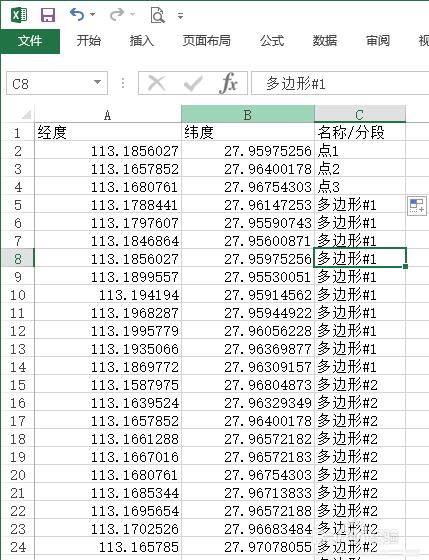
Task: Click the formula bar cancel X icon
Action: coord(156,83)
